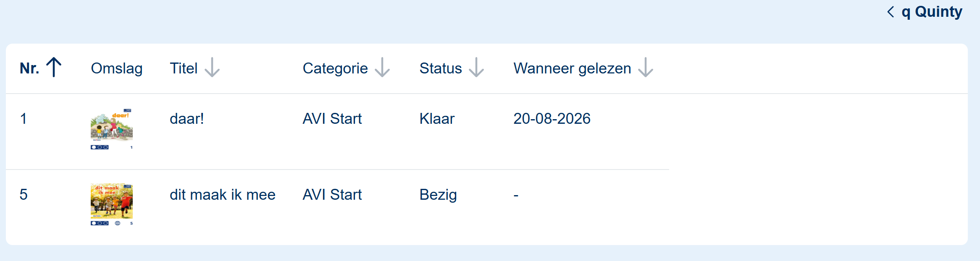Image resolution: width=980 pixels, height=261 pixels.
Task: Select the Nr. column header
Action: pyautogui.click(x=29, y=68)
